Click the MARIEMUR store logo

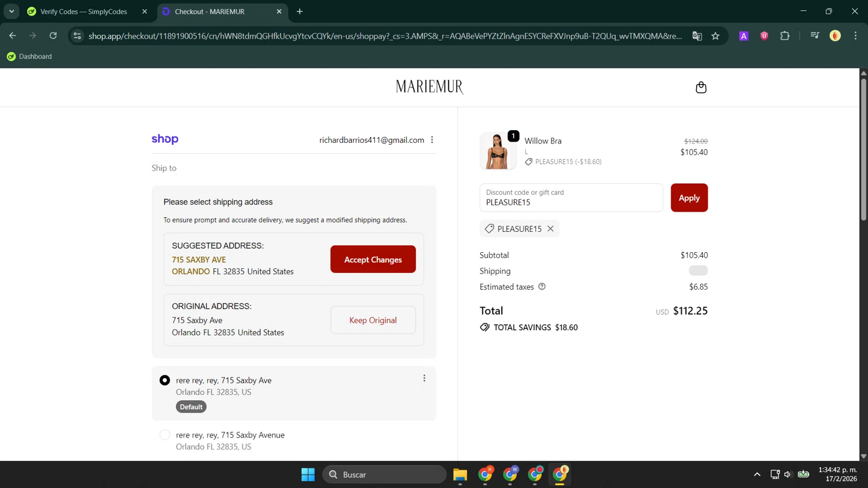tap(429, 87)
